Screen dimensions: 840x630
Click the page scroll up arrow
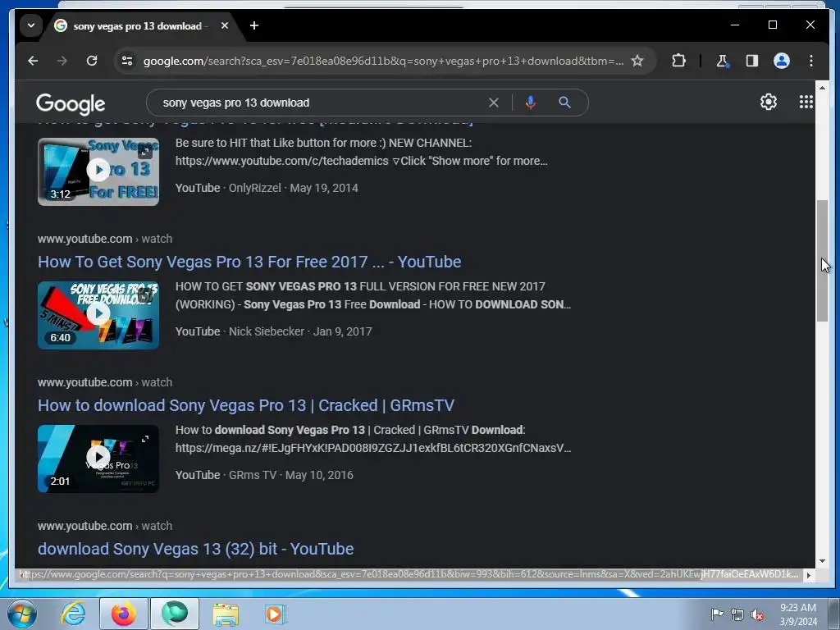[822, 87]
